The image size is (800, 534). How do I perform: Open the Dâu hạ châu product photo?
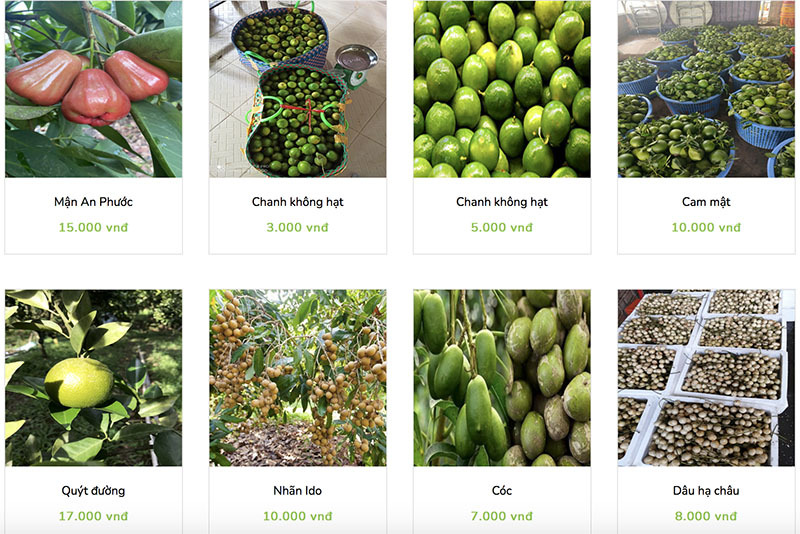706,378
